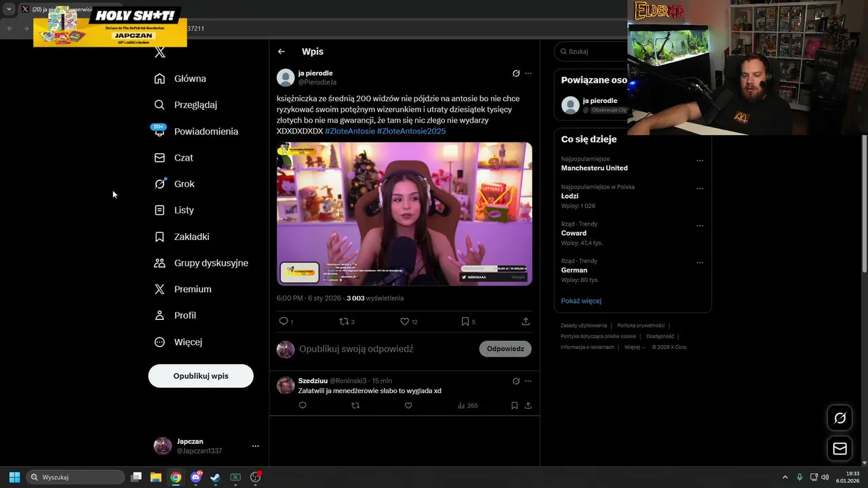Open Przeglądaj explore page
The width and height of the screenshot is (868, 488).
click(x=186, y=105)
